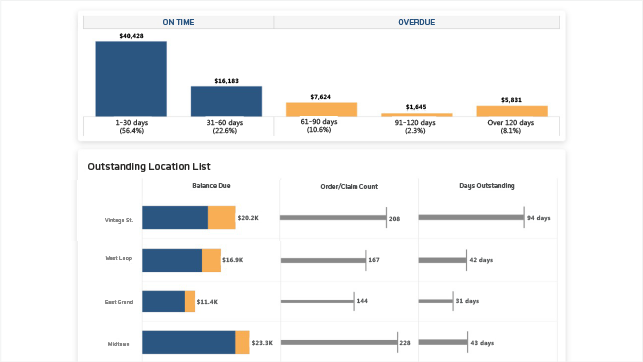
Task: Click the $7,624 value label
Action: [x=320, y=97]
